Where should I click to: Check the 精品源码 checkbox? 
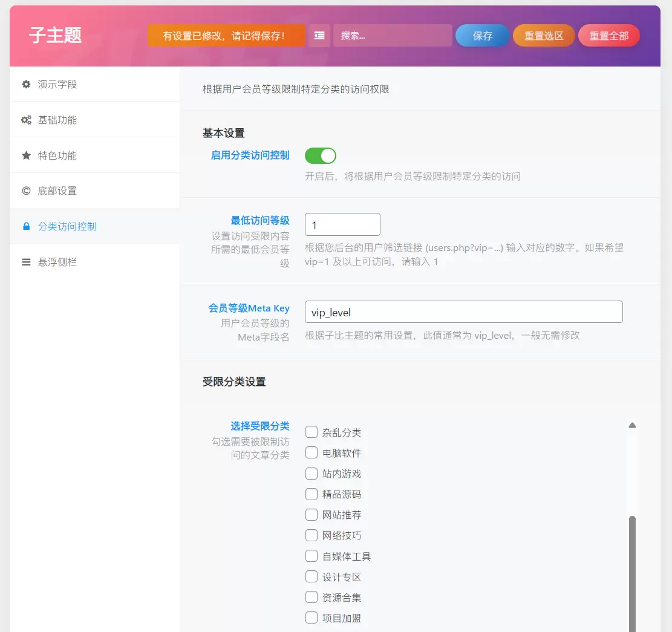click(x=312, y=494)
